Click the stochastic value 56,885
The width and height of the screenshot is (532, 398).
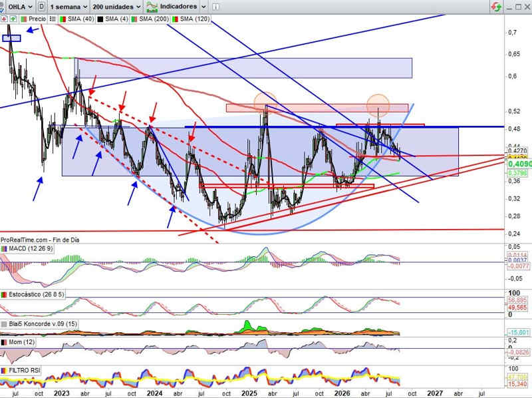[517, 300]
